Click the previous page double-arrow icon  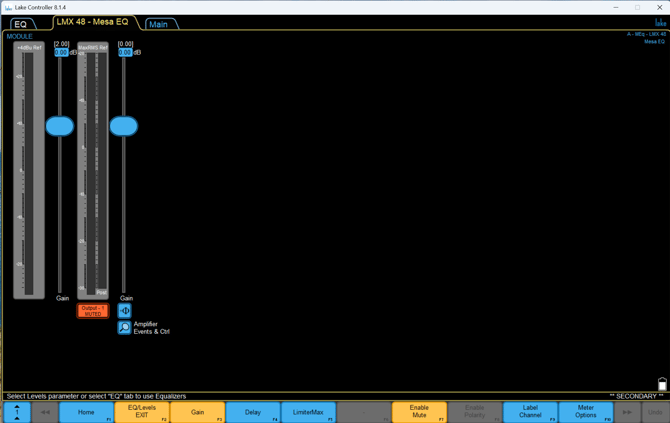click(45, 412)
